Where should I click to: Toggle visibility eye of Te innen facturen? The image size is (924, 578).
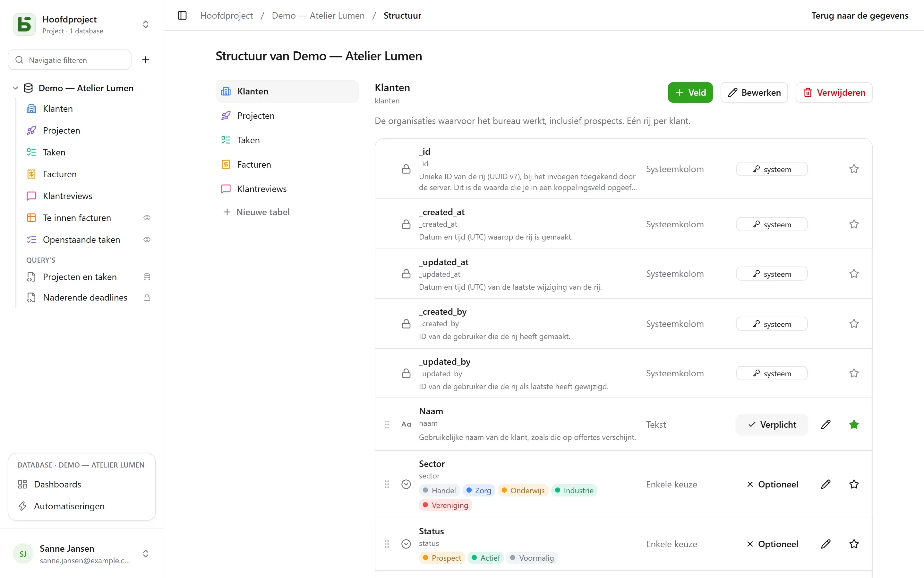[x=147, y=218]
